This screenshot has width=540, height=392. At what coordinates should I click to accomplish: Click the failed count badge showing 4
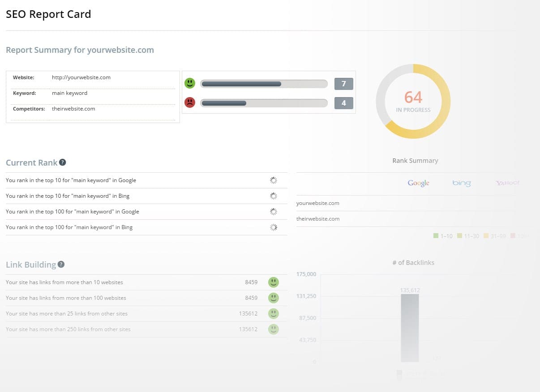click(x=343, y=103)
